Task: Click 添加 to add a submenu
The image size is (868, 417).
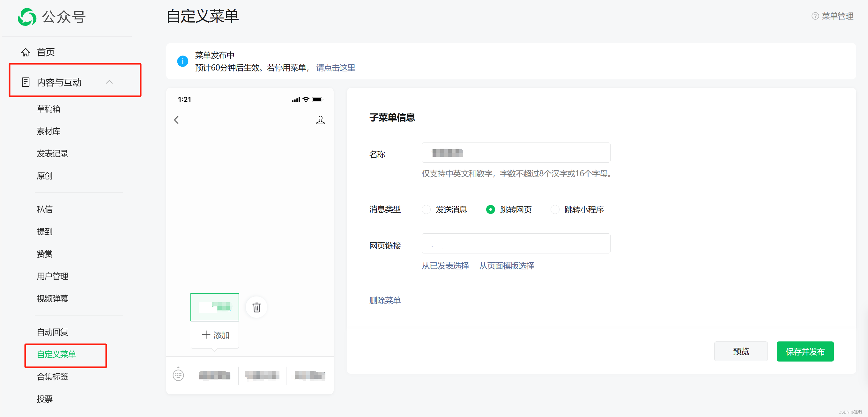Action: tap(215, 335)
